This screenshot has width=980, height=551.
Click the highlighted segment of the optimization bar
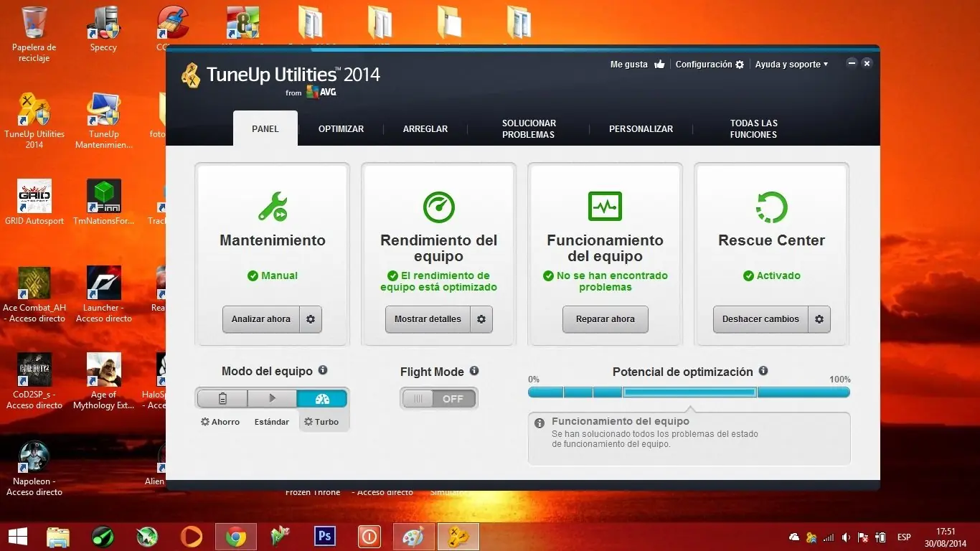pos(689,392)
